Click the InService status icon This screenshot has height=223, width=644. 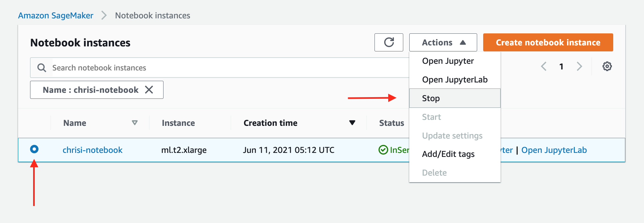[x=383, y=150]
